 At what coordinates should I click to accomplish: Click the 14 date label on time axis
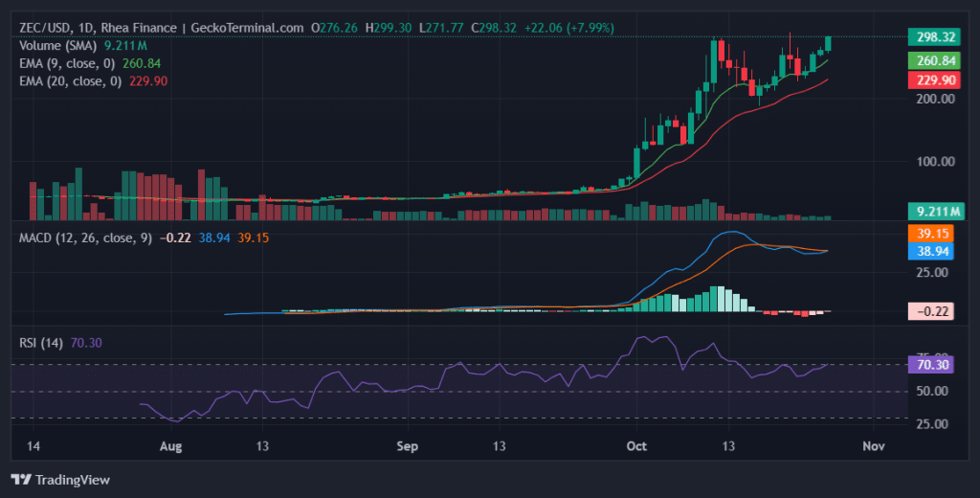tap(33, 446)
